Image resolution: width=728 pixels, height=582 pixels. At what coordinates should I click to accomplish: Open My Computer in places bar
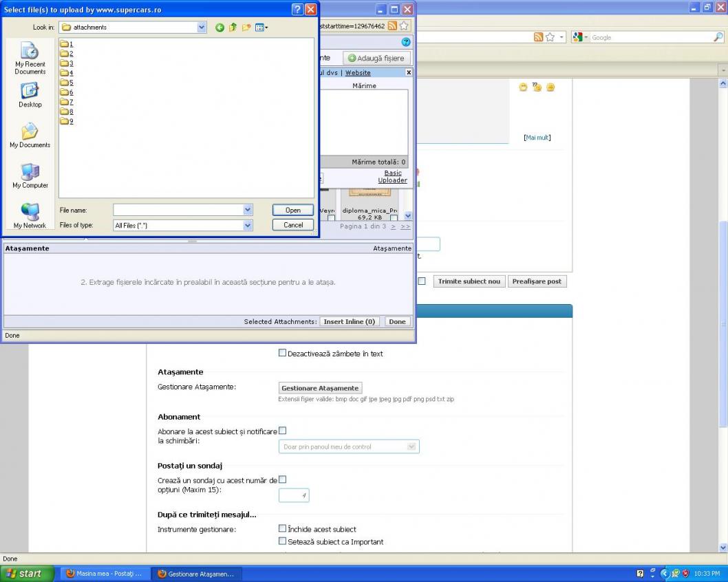30,176
